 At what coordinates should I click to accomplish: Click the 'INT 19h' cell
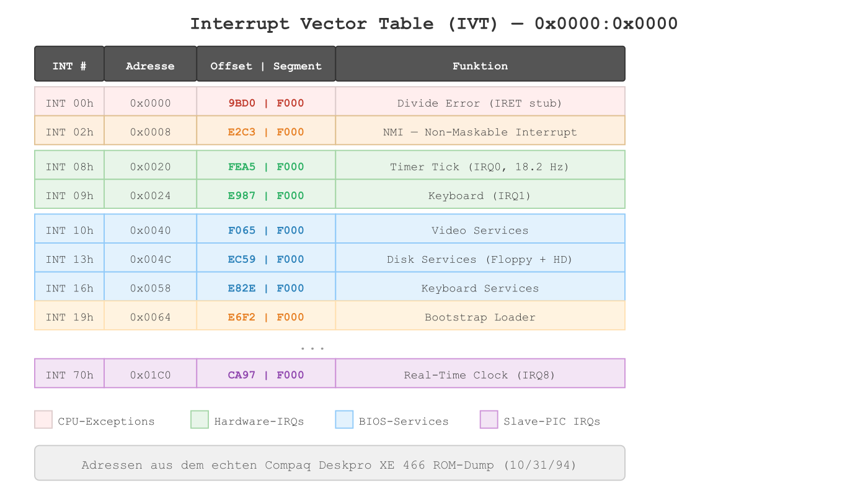[69, 316]
